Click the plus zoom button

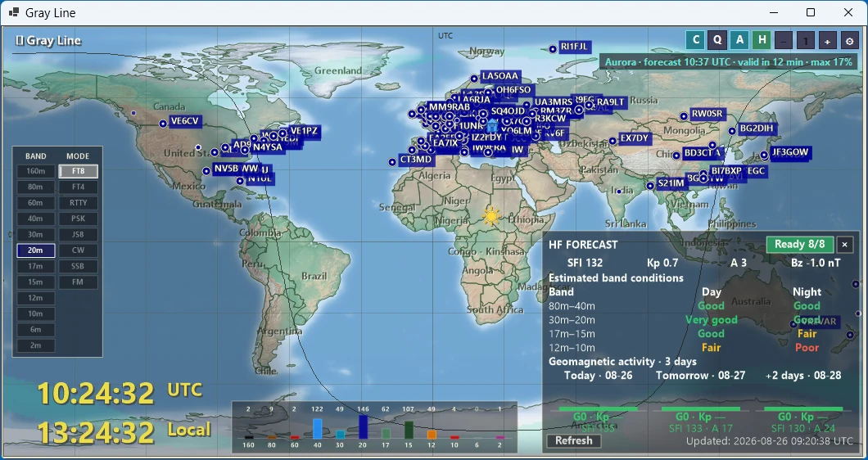point(828,40)
